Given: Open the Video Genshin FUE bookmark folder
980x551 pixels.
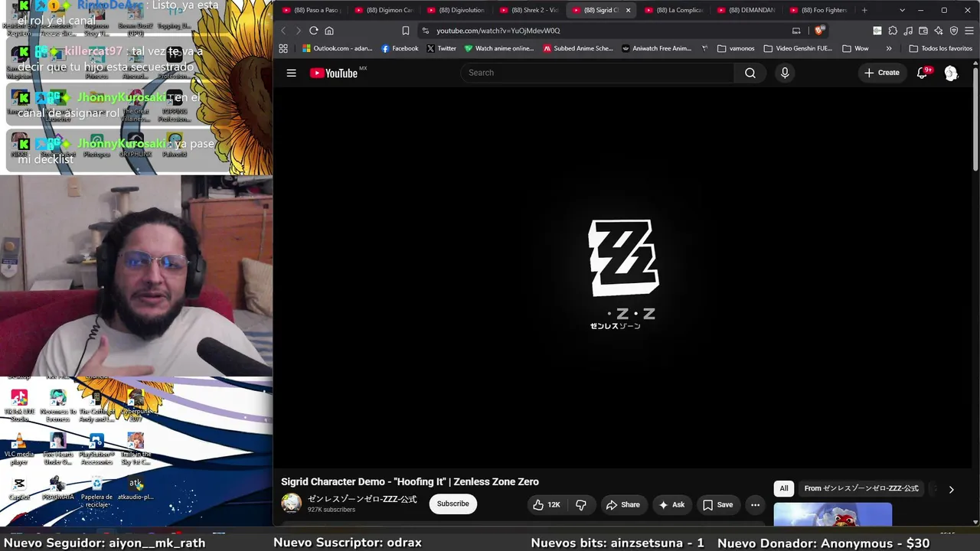Looking at the screenshot, I should pos(798,48).
